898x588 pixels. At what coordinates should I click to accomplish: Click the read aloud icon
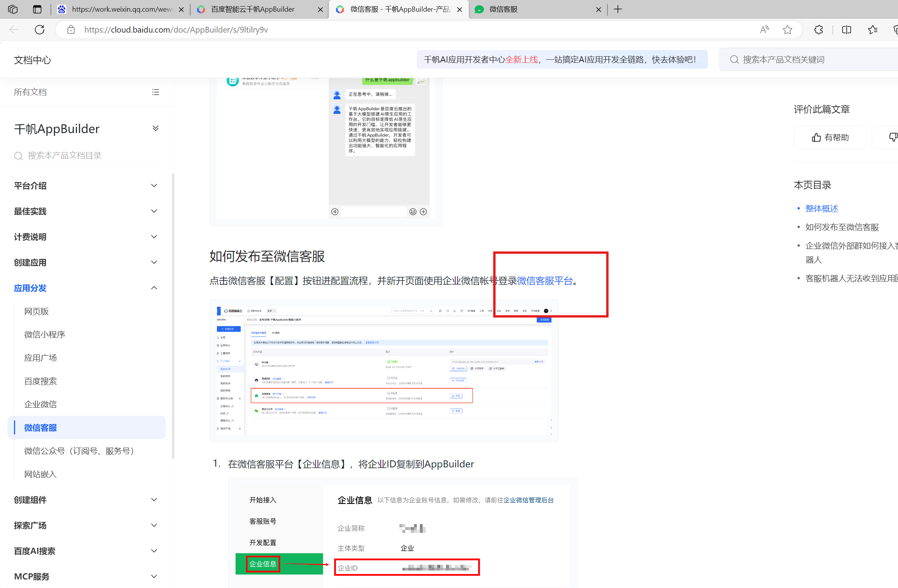(764, 30)
